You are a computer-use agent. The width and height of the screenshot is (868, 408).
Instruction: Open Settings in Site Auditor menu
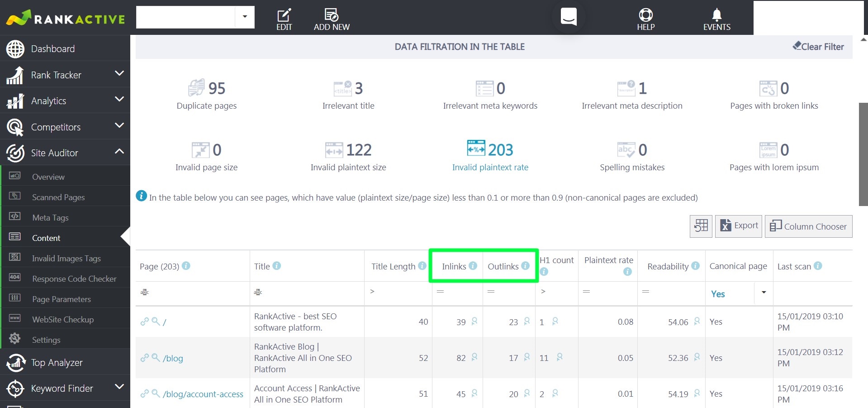coord(65,340)
